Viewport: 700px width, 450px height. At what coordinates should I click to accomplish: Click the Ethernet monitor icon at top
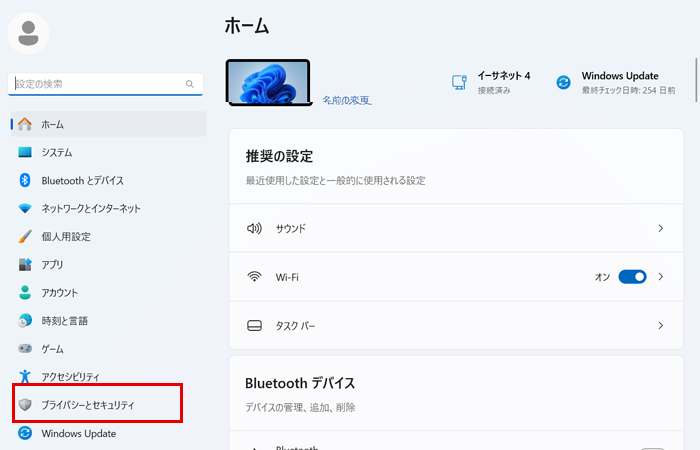[x=459, y=82]
